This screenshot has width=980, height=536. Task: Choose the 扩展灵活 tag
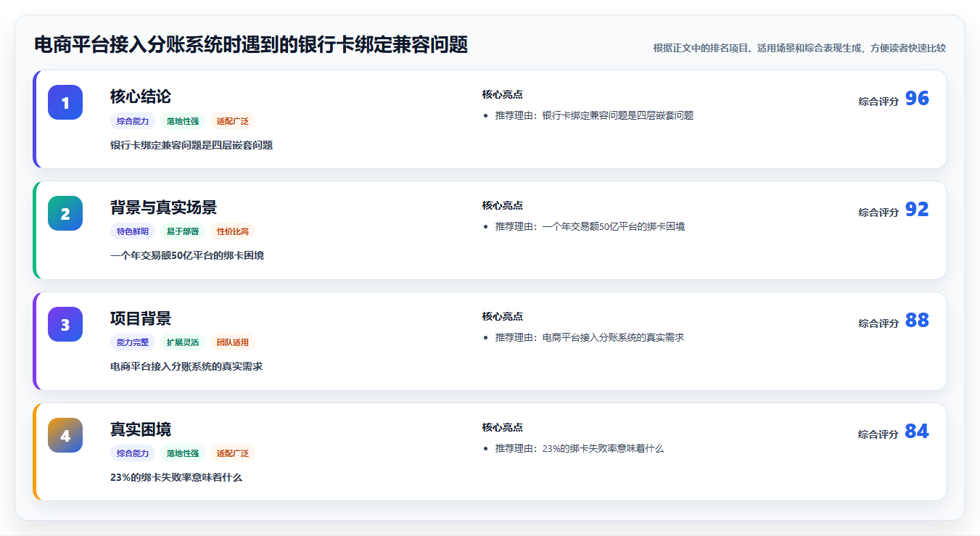(x=183, y=343)
